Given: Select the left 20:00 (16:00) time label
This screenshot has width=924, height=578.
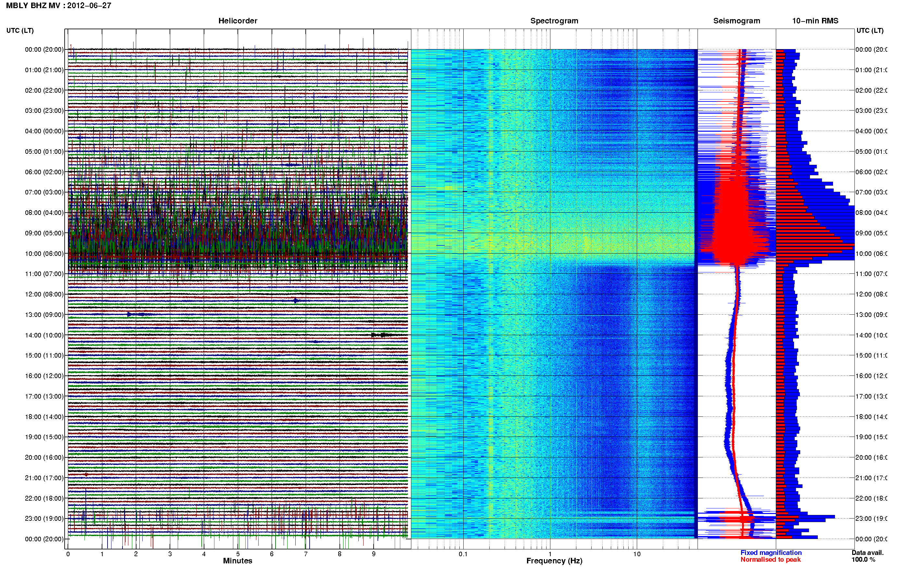Looking at the screenshot, I should coord(44,457).
